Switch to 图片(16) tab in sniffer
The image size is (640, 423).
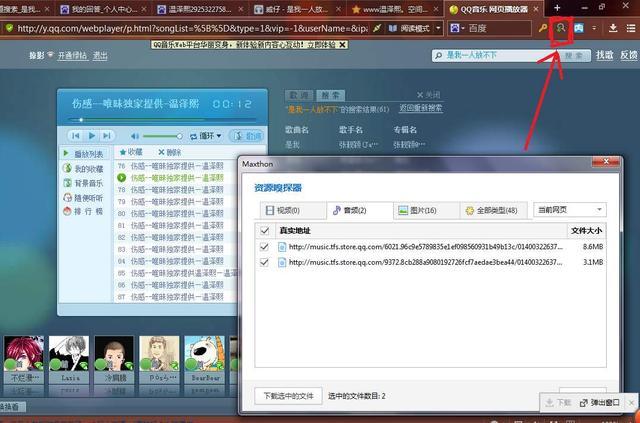pos(427,210)
